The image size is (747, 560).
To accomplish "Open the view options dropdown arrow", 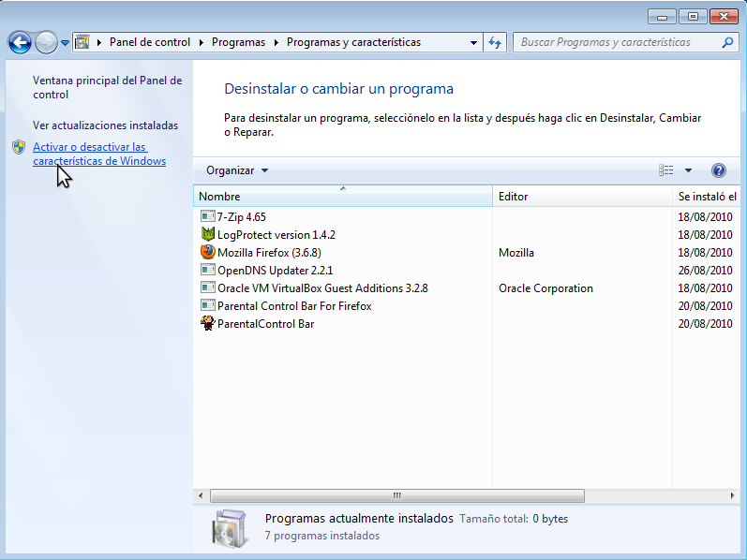I will point(688,170).
